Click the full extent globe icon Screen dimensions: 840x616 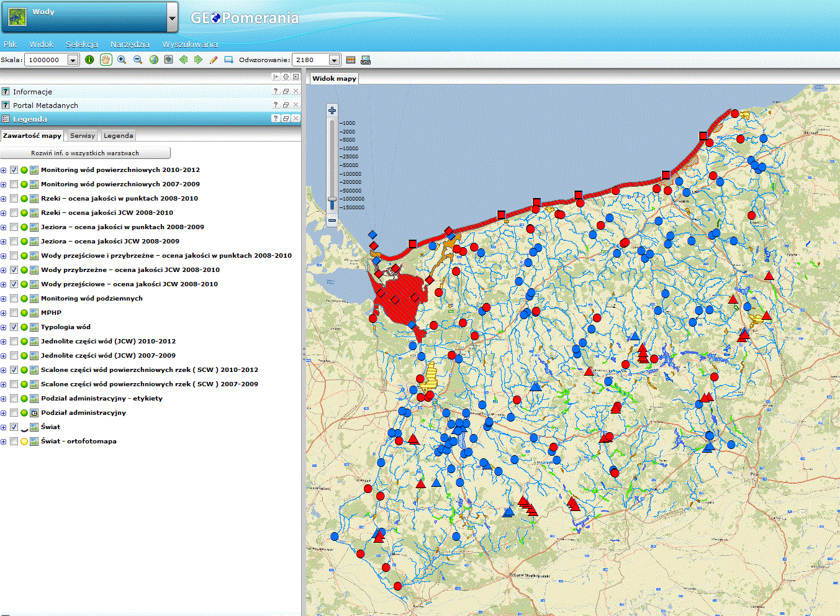[153, 60]
